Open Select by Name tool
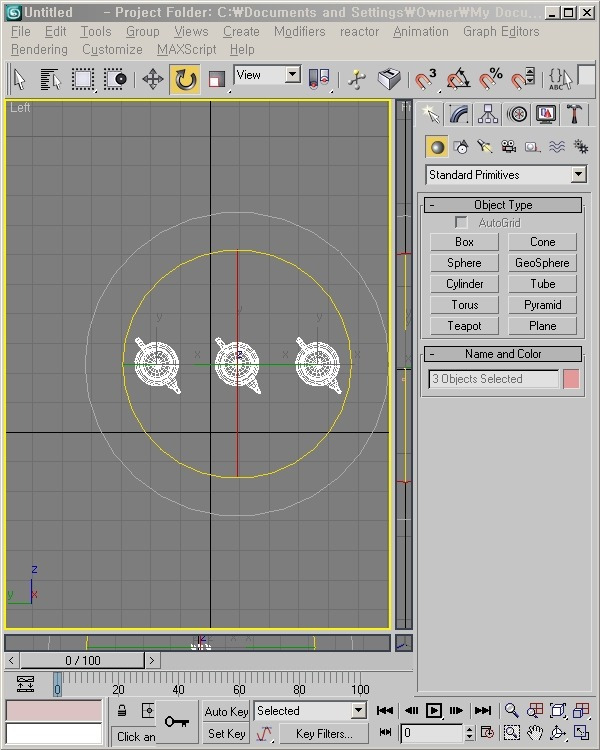The height and width of the screenshot is (750, 600). (51, 79)
